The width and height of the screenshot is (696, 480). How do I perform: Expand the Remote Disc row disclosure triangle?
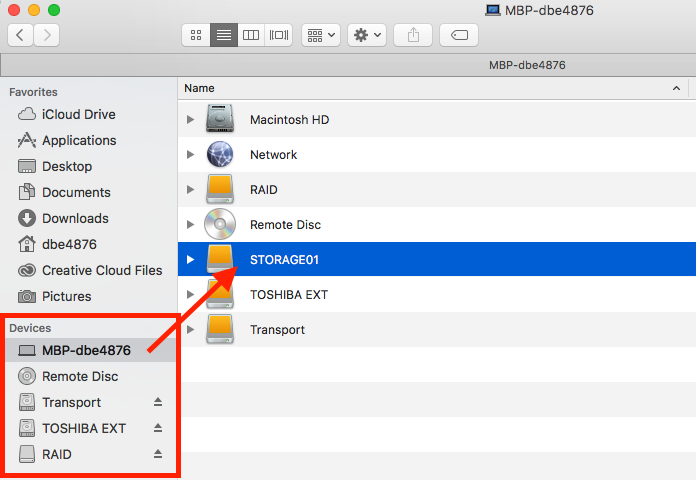point(190,224)
